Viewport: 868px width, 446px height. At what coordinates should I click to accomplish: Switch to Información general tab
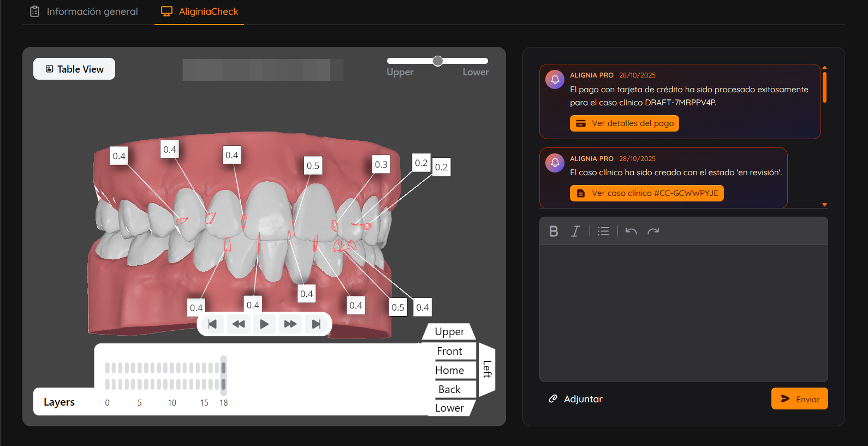pyautogui.click(x=84, y=11)
